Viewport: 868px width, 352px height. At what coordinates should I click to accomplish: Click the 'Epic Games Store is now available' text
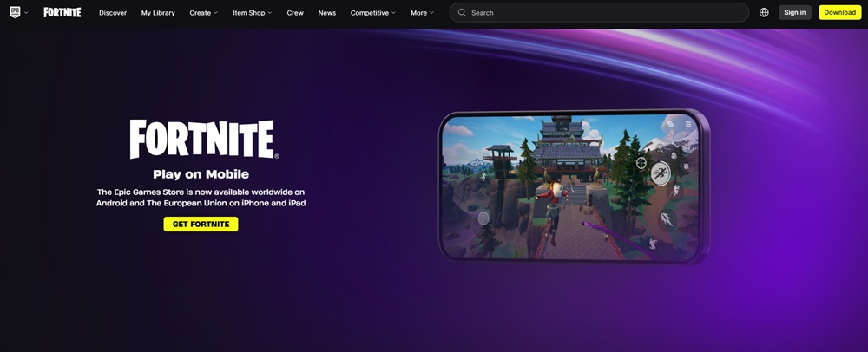pyautogui.click(x=201, y=198)
